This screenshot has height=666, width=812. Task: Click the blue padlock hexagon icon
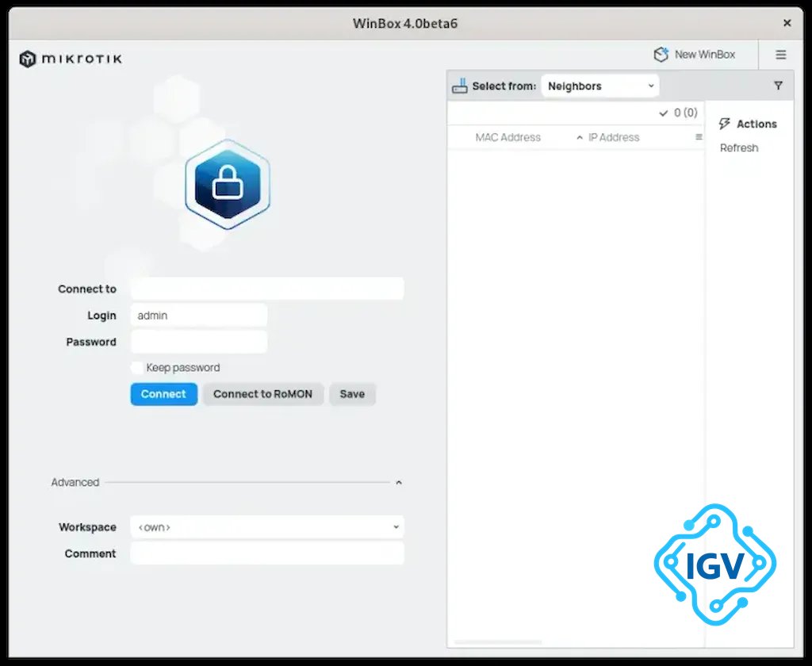228,185
